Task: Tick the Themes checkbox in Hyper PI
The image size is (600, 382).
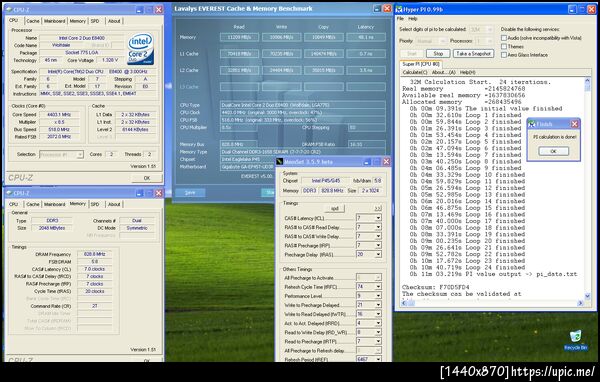Action: [x=504, y=46]
